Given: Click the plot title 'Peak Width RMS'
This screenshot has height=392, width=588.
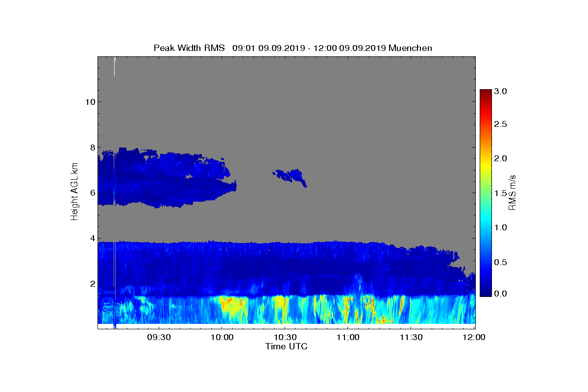Looking at the screenshot, I should pos(189,48).
